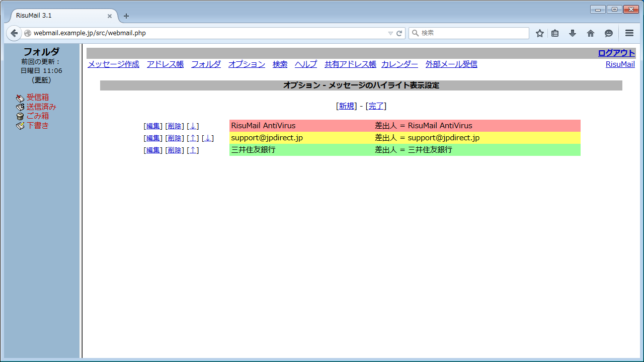Click the 更新 refresh folder link
Image resolution: width=644 pixels, height=362 pixels.
[41, 80]
